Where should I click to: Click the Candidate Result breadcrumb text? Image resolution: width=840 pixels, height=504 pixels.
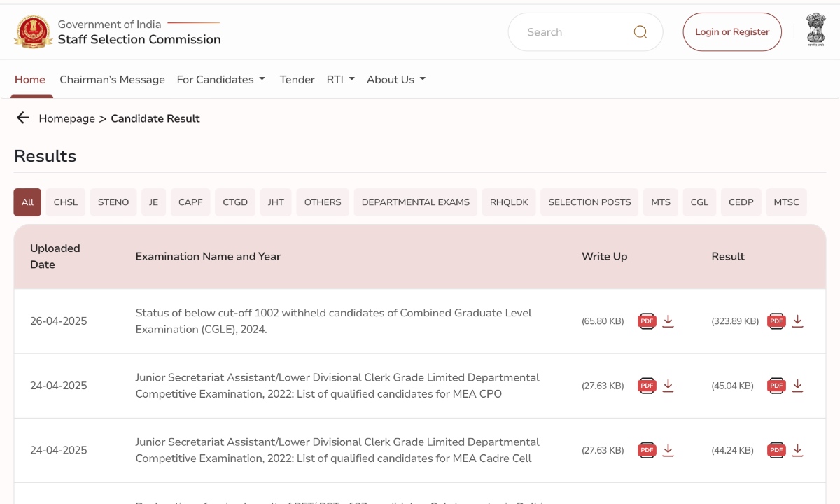pyautogui.click(x=155, y=118)
